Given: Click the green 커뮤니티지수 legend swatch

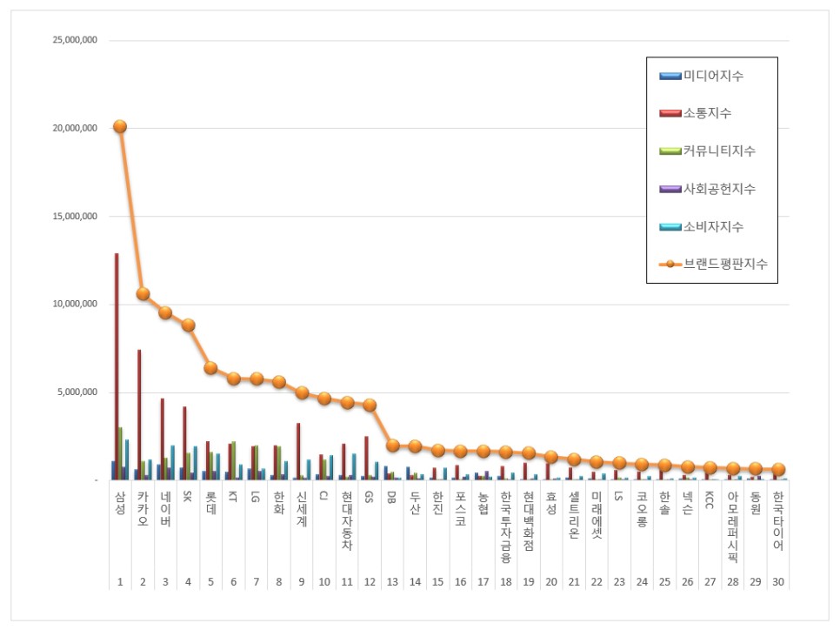Looking at the screenshot, I should coord(670,151).
